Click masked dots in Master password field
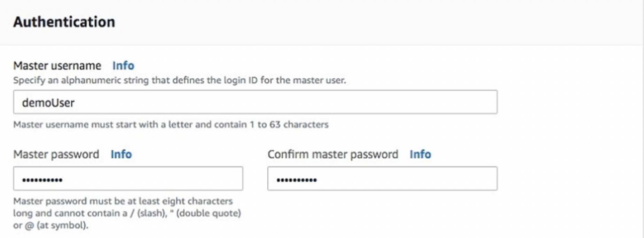The image size is (644, 238). (42, 180)
